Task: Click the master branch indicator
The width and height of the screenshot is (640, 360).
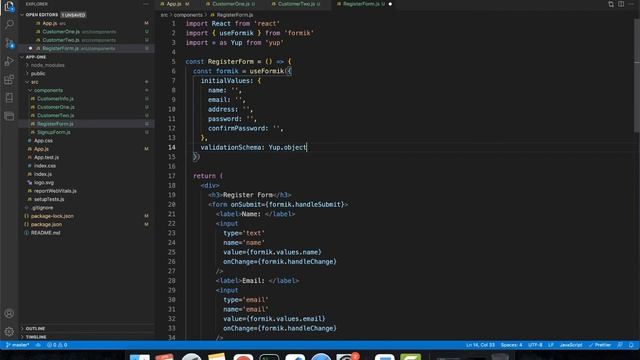Action: pyautogui.click(x=18, y=345)
